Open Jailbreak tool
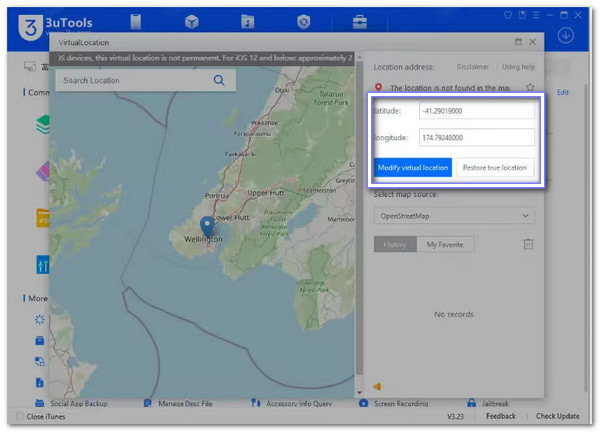 pyautogui.click(x=488, y=403)
